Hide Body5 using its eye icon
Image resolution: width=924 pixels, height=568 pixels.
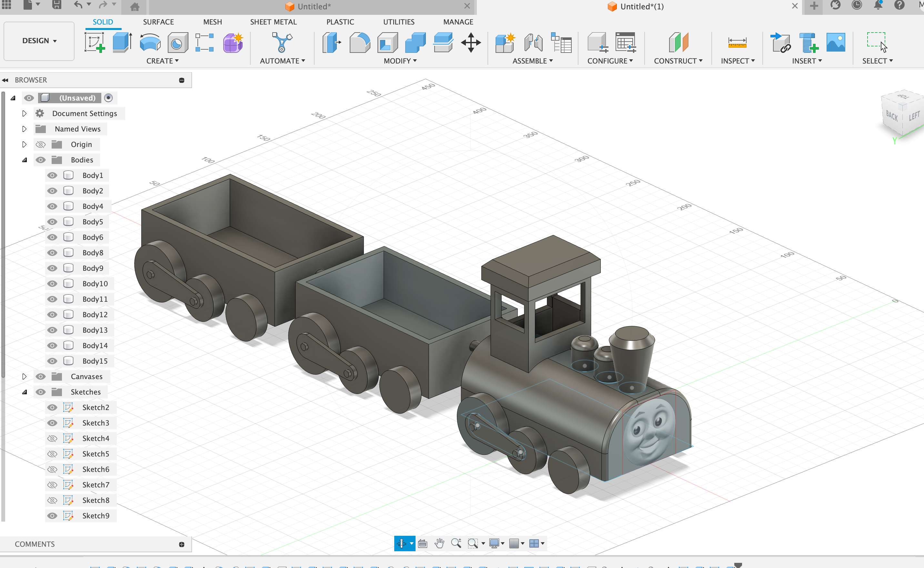(52, 222)
